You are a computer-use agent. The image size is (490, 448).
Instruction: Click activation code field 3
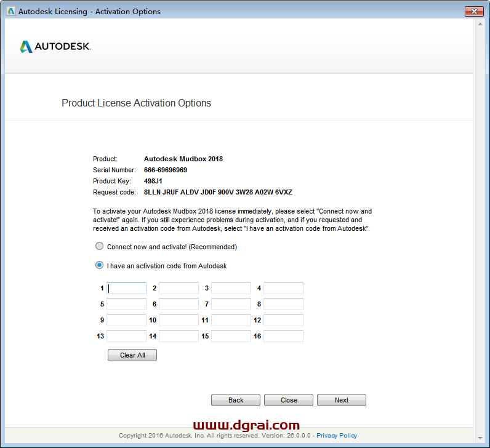click(231, 288)
